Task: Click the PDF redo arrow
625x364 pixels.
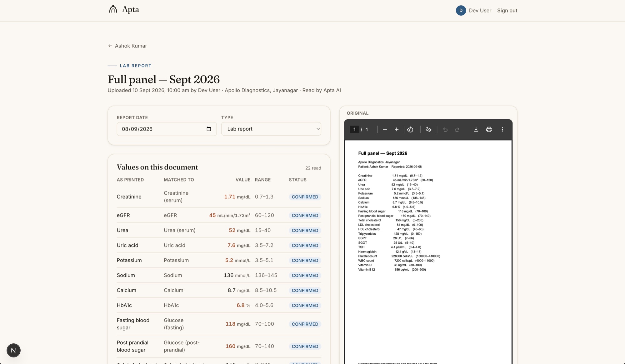Action: pyautogui.click(x=457, y=129)
